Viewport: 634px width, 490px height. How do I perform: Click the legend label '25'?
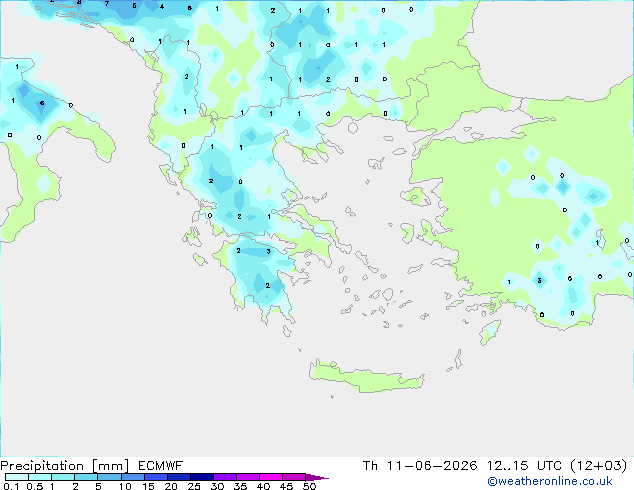pyautogui.click(x=194, y=486)
